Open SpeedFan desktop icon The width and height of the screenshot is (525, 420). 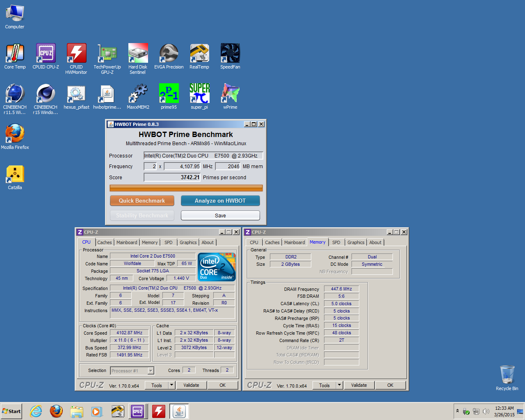click(230, 57)
